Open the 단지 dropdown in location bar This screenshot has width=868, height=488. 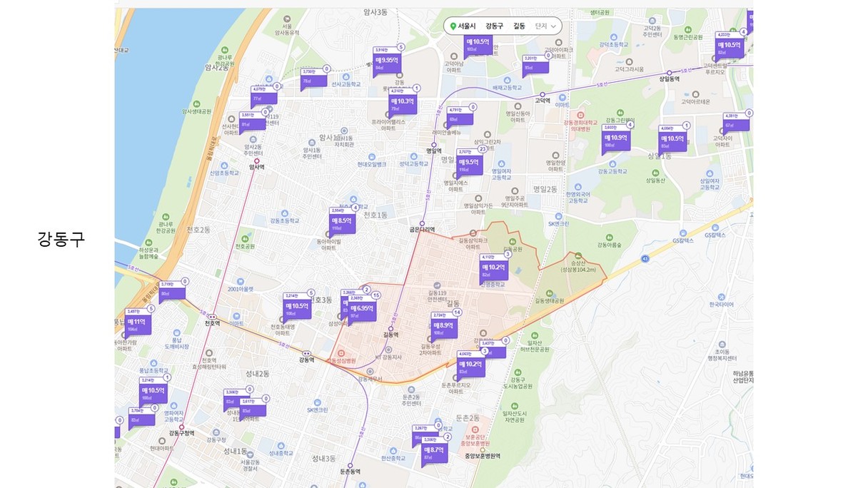pyautogui.click(x=545, y=26)
